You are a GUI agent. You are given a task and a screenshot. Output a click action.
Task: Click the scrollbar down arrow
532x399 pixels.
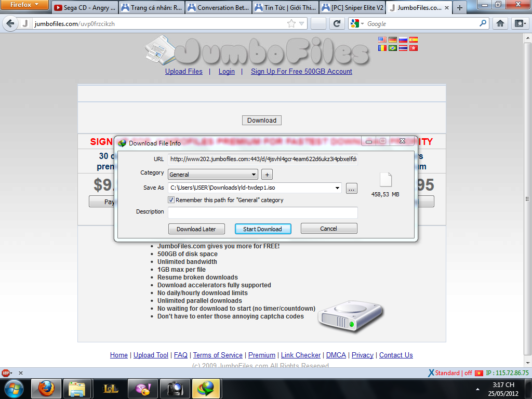(x=527, y=362)
